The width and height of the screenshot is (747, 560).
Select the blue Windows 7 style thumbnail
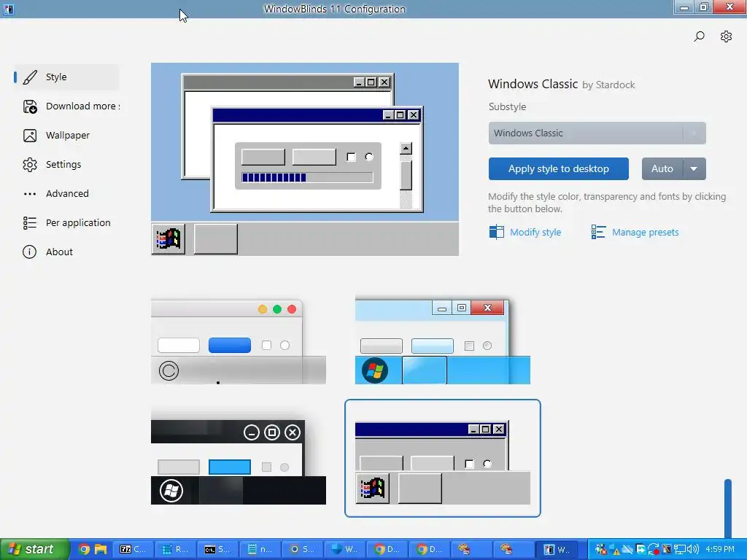[443, 341]
